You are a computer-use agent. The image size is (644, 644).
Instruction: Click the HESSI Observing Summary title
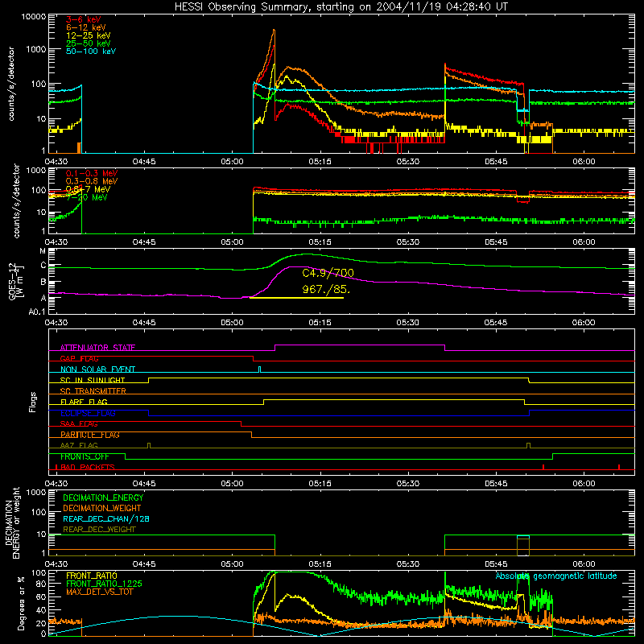[x=341, y=6]
